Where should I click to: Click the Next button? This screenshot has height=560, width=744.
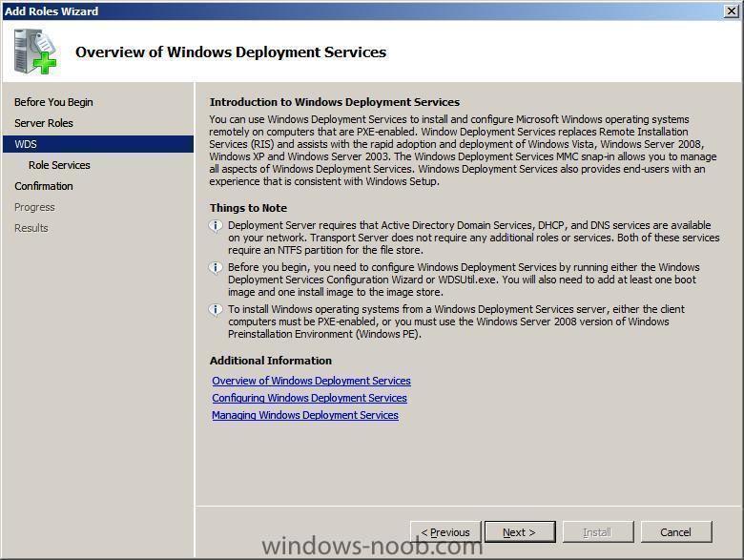(x=520, y=532)
